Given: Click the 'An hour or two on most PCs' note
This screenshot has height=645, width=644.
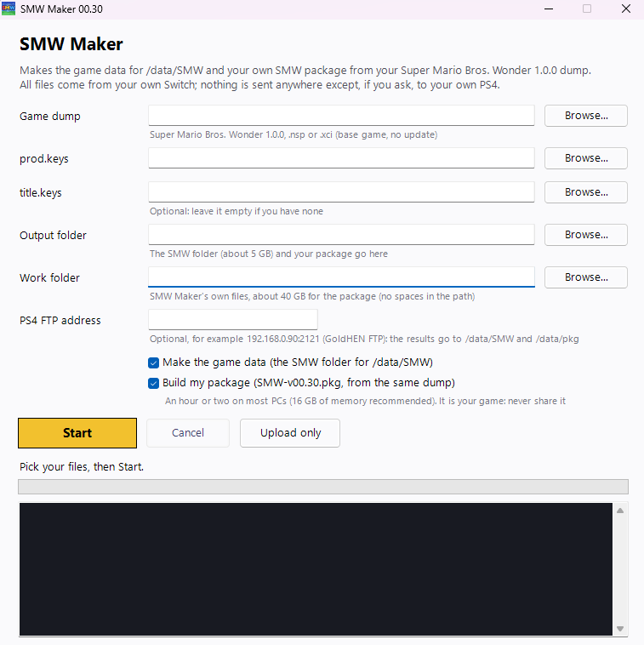Looking at the screenshot, I should [x=365, y=401].
